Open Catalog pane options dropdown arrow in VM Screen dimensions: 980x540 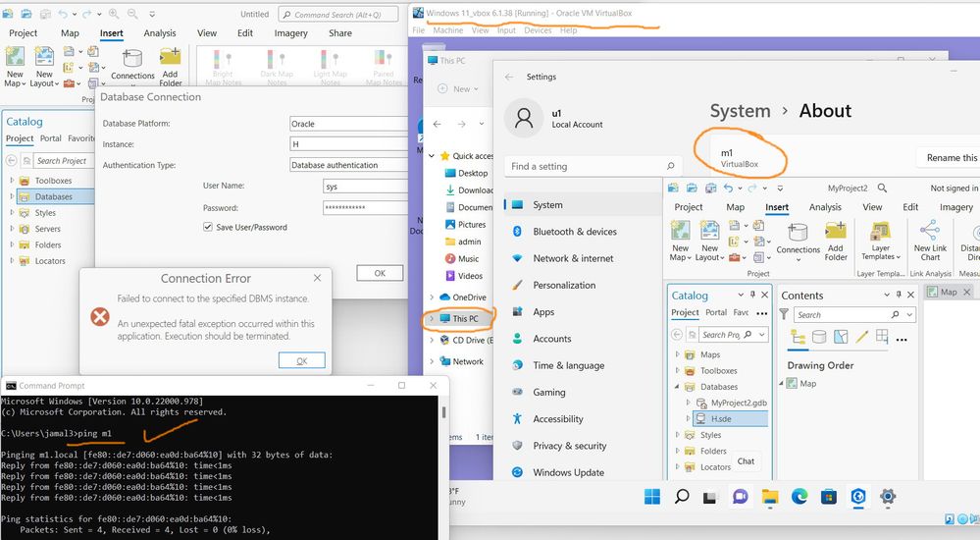(x=742, y=295)
